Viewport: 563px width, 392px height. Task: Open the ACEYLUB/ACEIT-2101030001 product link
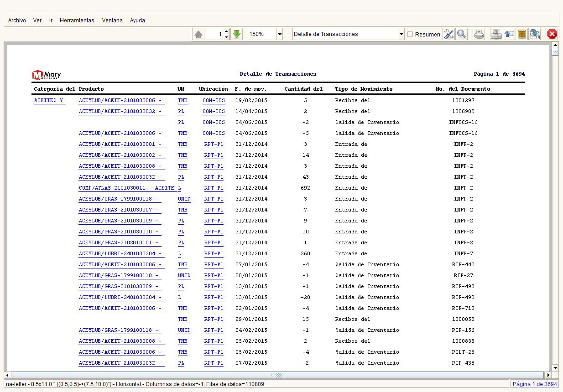tap(120, 144)
